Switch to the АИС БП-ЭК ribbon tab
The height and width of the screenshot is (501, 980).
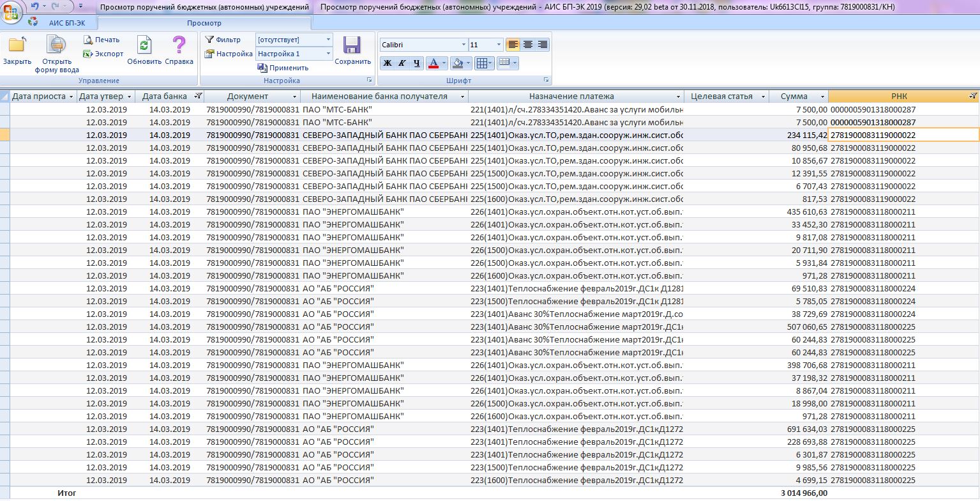[67, 22]
